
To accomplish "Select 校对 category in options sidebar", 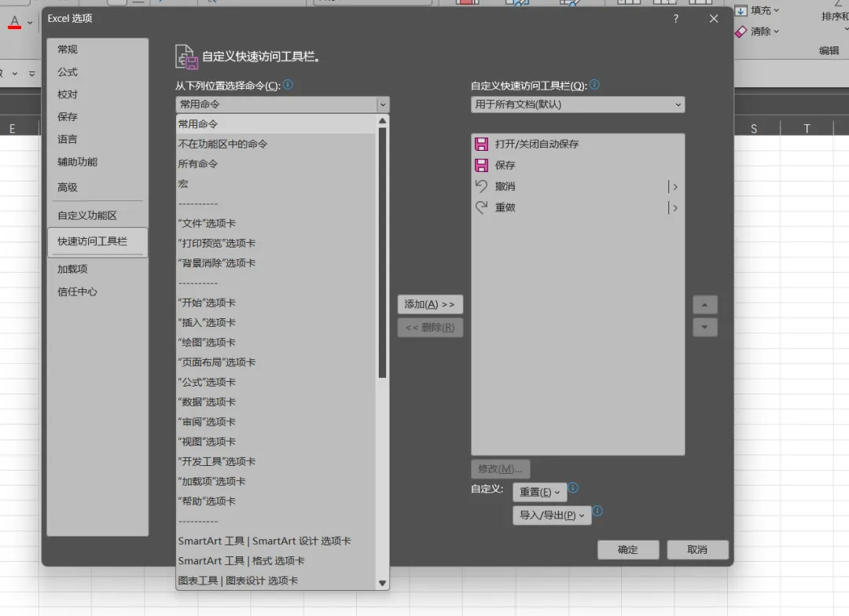I will tap(97, 95).
